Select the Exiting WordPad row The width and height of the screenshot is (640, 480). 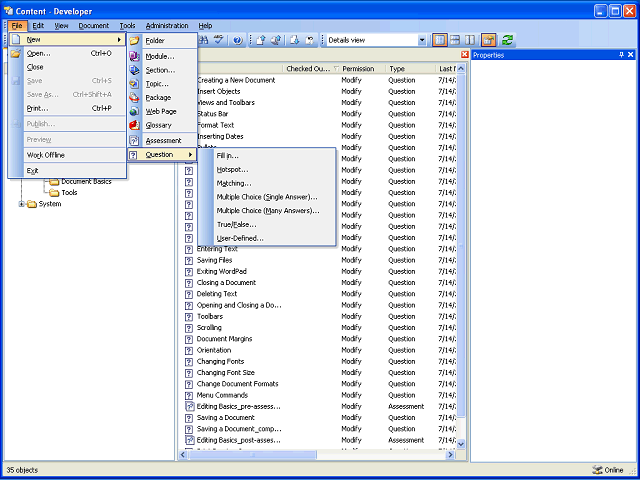[x=319, y=271]
